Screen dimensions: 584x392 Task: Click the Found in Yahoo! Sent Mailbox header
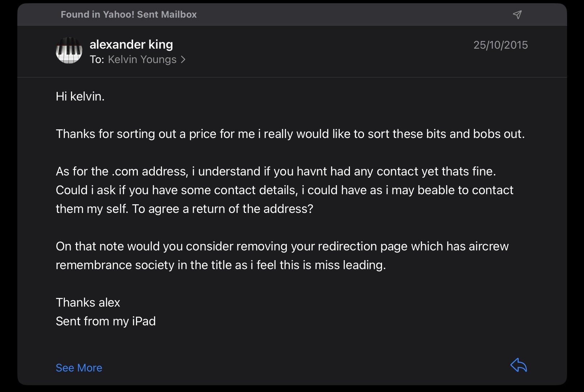(x=129, y=14)
